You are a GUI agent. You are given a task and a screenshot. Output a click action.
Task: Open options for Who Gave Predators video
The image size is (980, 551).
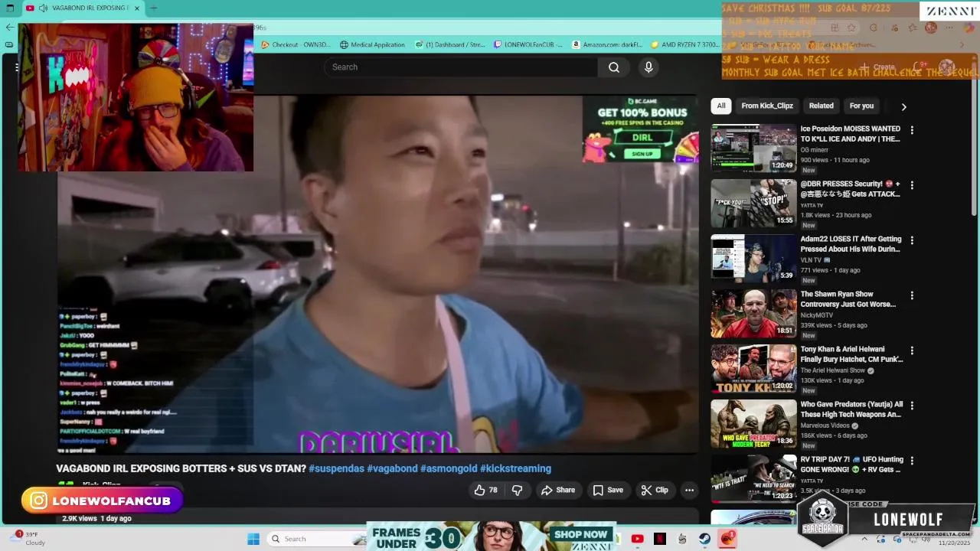[912, 406]
